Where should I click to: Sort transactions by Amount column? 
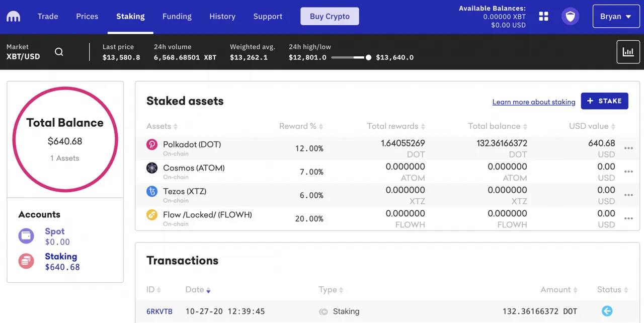pyautogui.click(x=559, y=290)
